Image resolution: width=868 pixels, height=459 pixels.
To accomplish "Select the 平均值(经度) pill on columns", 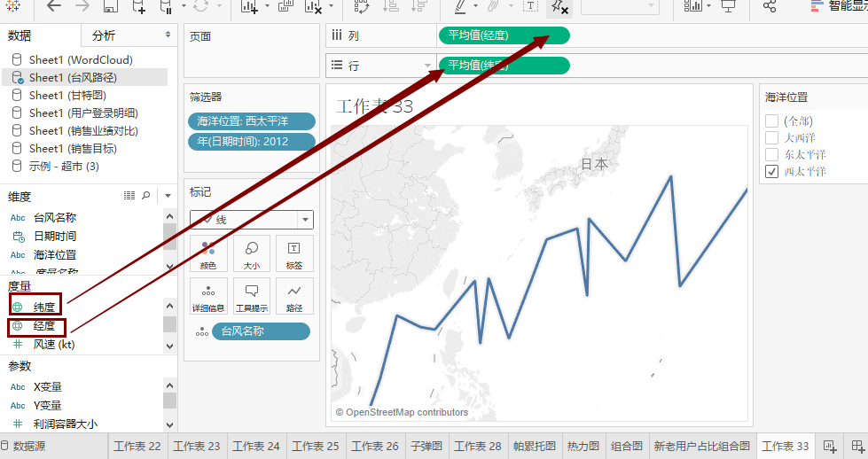I will pyautogui.click(x=504, y=35).
